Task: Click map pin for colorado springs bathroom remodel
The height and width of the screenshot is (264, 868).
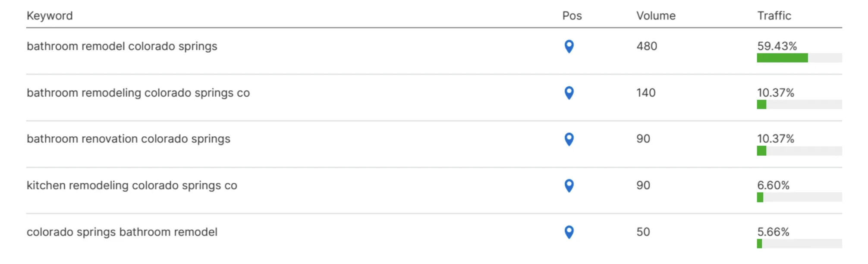Action: [x=569, y=232]
